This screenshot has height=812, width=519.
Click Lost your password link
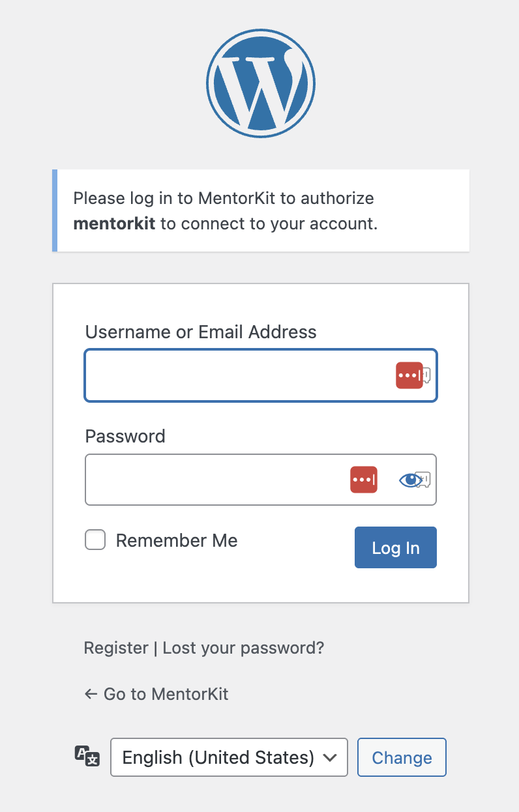243,648
